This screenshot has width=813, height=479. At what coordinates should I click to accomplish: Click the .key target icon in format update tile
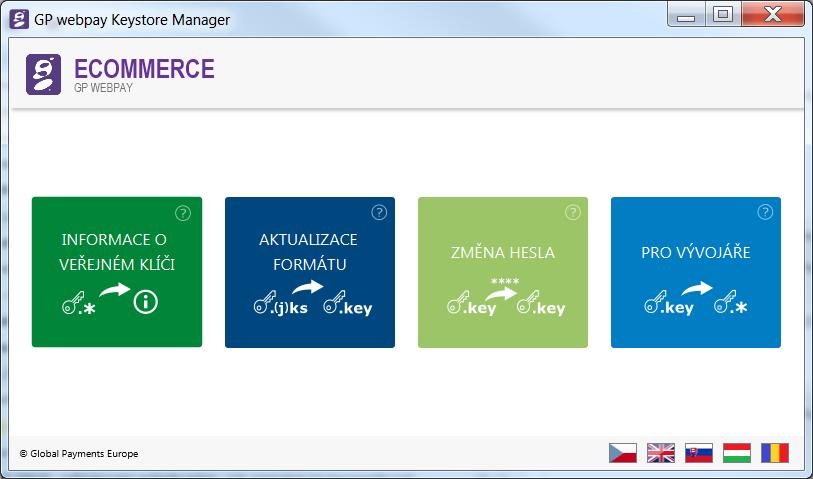point(348,303)
